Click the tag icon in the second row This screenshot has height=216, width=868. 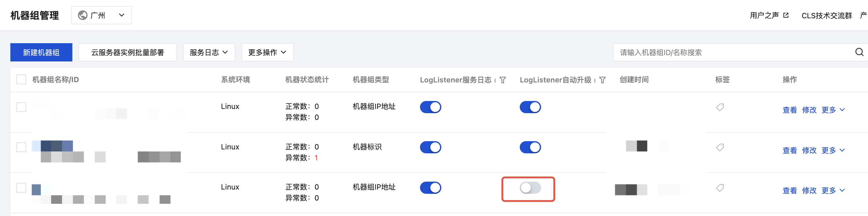pos(720,147)
